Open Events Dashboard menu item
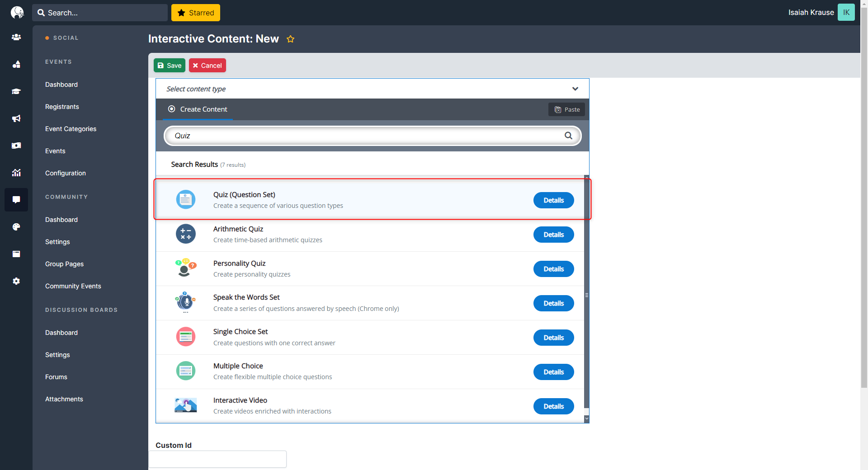This screenshot has height=470, width=868. click(61, 85)
